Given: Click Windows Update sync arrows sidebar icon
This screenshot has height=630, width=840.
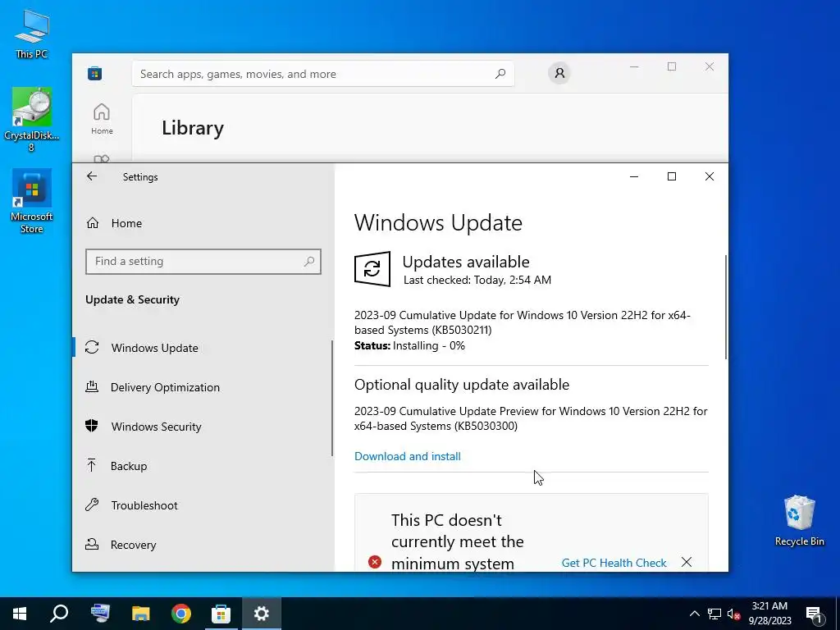Looking at the screenshot, I should point(92,348).
